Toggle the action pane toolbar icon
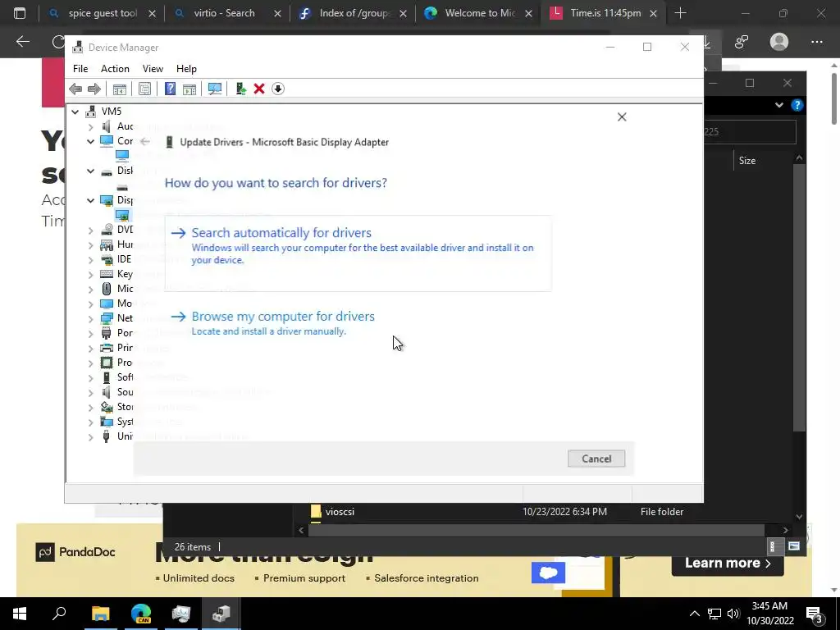 tap(189, 89)
